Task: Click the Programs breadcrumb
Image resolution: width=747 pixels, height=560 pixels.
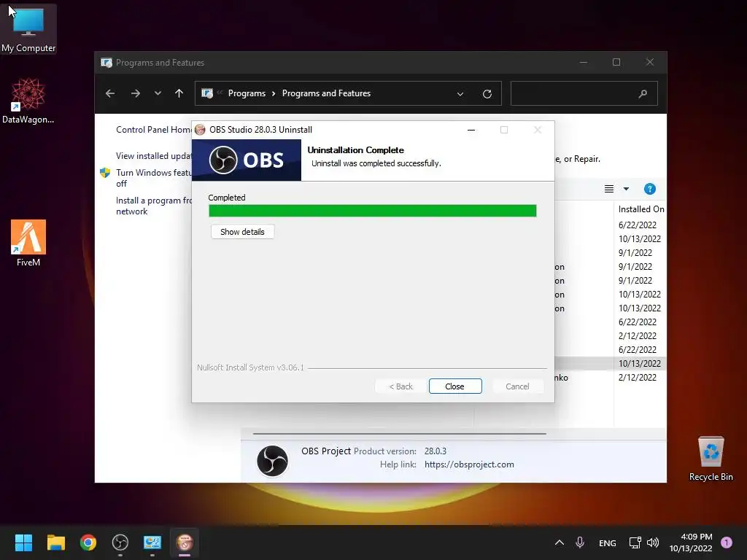Action: click(x=247, y=93)
